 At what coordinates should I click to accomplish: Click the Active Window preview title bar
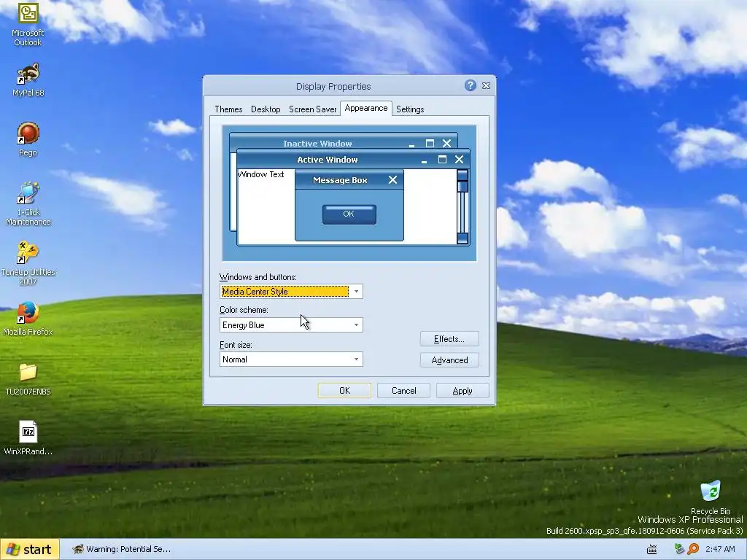[353, 160]
